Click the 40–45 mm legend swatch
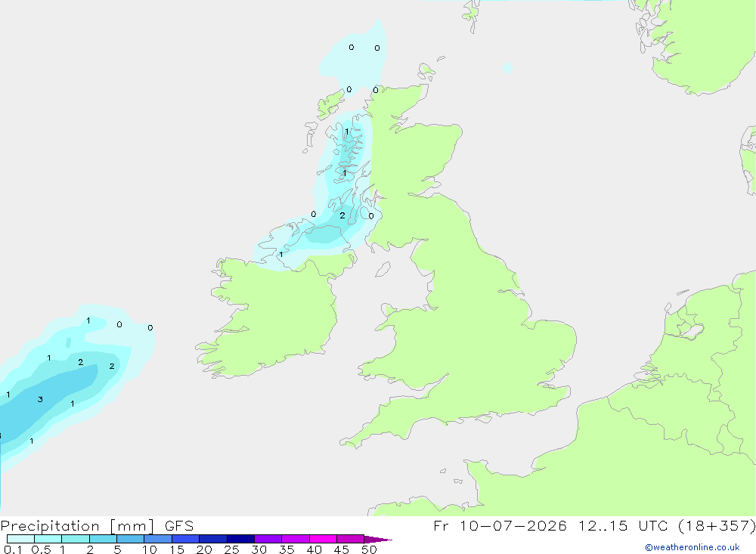 coord(323,539)
